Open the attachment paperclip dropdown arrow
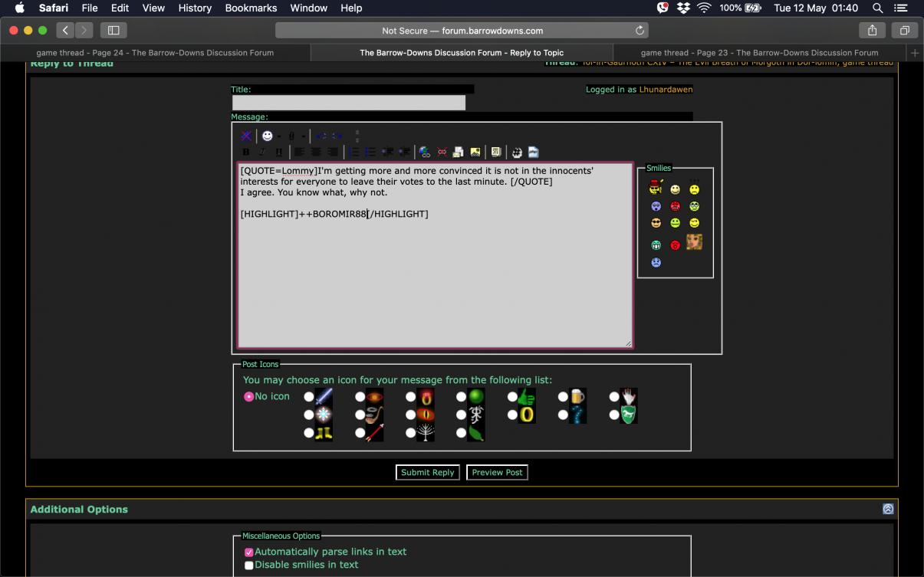The width and height of the screenshot is (924, 577). (303, 136)
